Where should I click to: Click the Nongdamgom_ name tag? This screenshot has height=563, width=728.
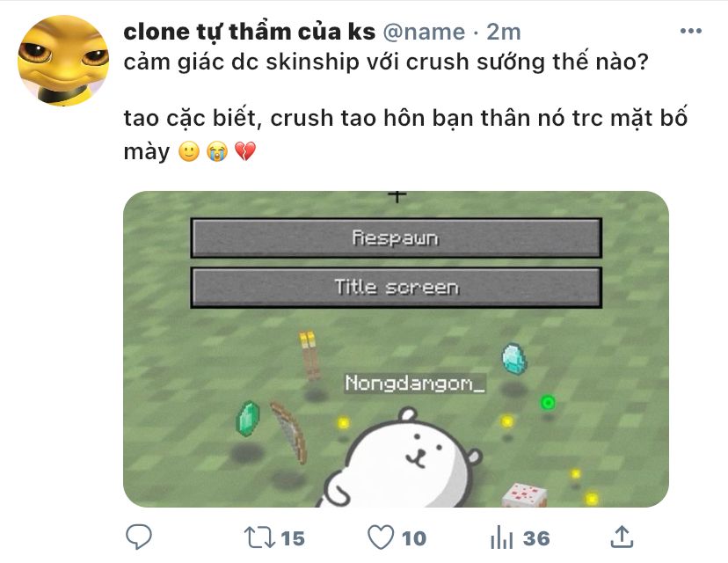[x=415, y=384]
